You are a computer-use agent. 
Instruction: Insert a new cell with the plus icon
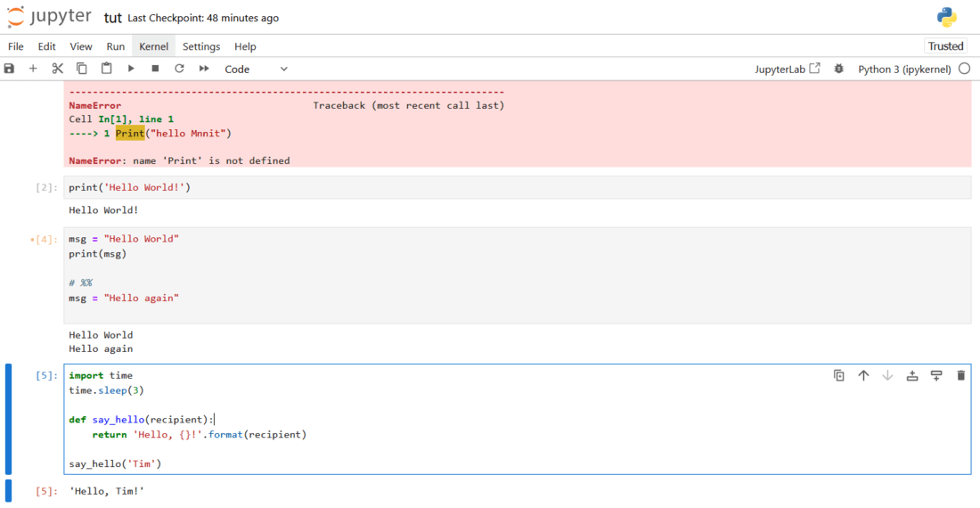33,69
